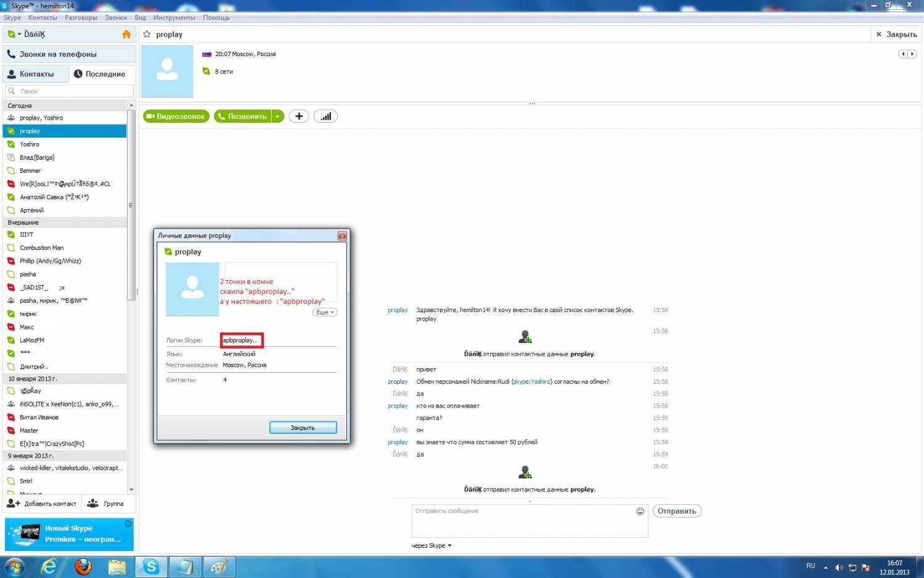The height and width of the screenshot is (578, 924).
Task: Launch Firefox from the taskbar
Action: coord(83,566)
